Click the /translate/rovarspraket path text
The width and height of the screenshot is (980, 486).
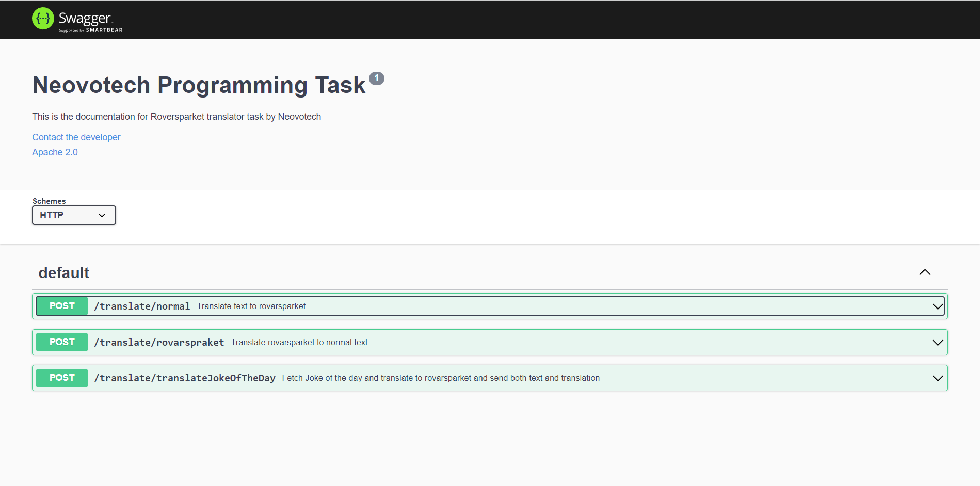click(159, 343)
